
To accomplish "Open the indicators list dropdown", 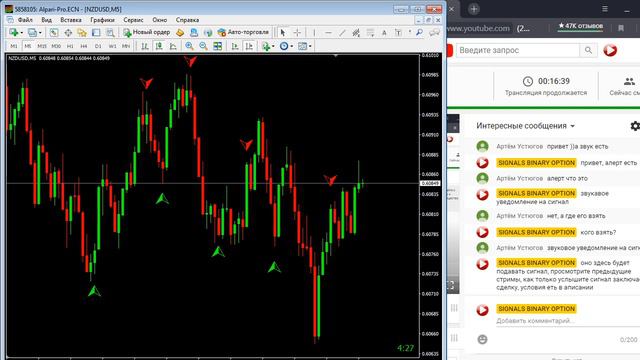I will pos(268,46).
